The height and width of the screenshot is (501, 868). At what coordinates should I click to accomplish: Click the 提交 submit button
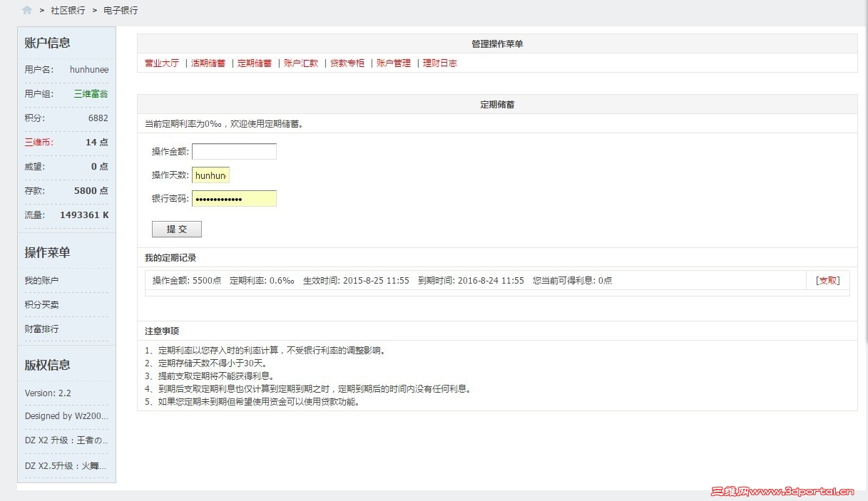click(x=177, y=229)
